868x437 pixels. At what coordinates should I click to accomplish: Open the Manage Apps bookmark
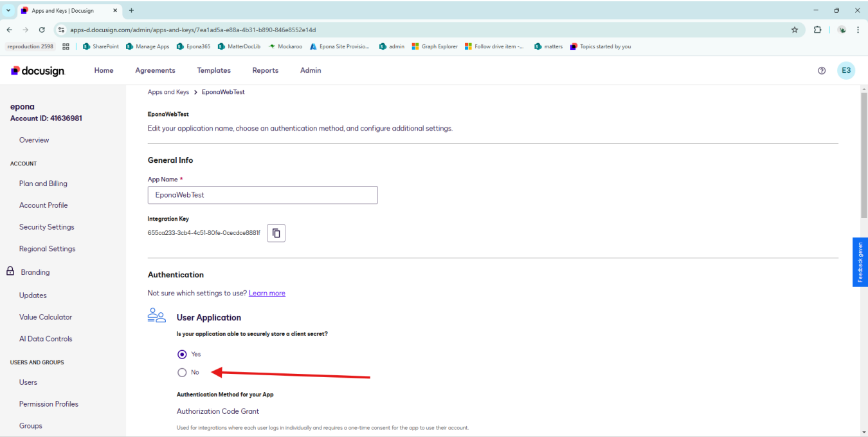(147, 46)
